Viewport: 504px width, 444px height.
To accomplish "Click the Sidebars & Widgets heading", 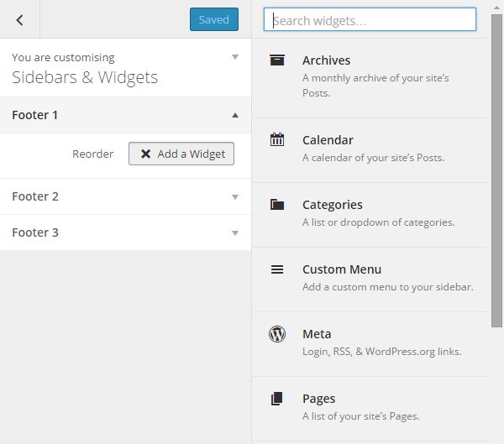I will 85,77.
